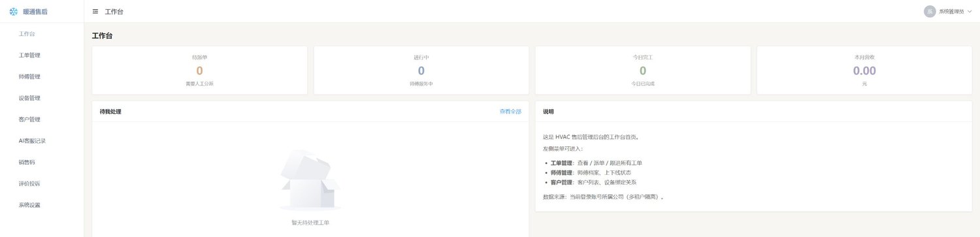Click the 系统管理员 username text
Screen dimensions: 980x237
(951, 12)
